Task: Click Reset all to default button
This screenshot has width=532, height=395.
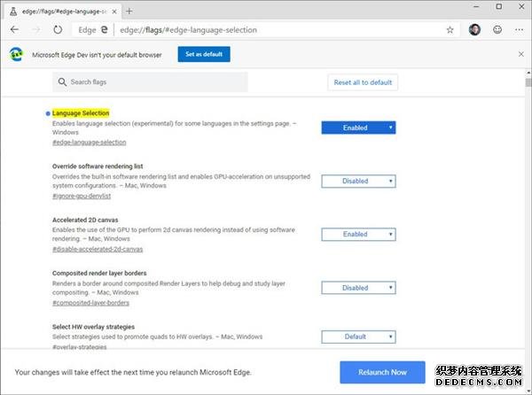Action: 363,82
